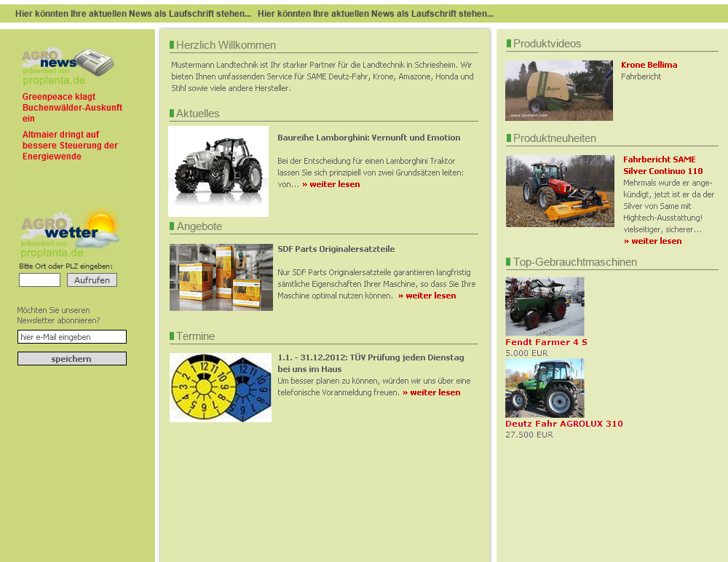
Task: Click the TÜV inspection sticker image
Action: click(221, 387)
